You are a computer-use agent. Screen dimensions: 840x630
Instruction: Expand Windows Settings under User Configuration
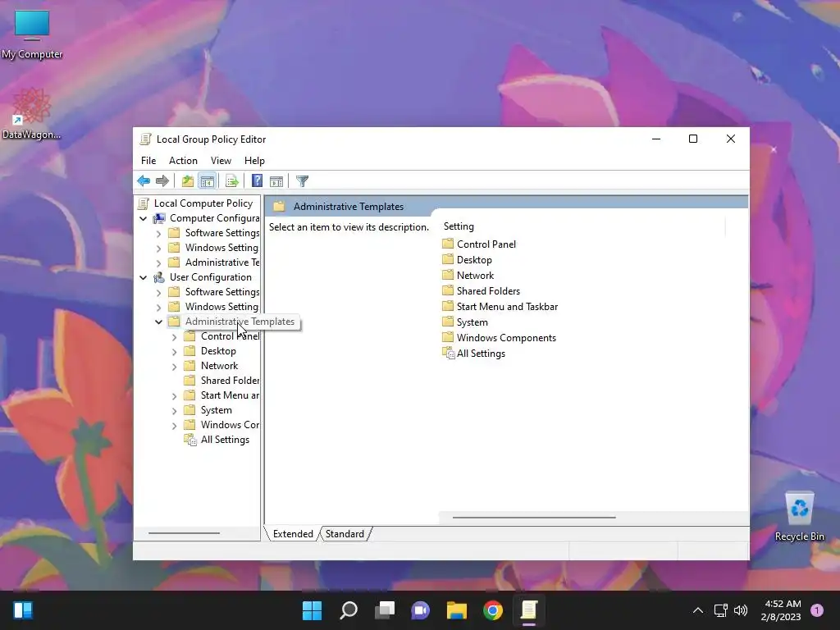pyautogui.click(x=158, y=307)
